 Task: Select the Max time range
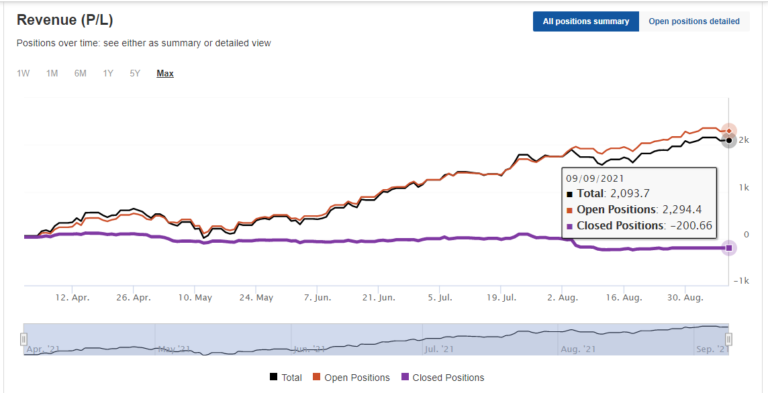point(165,74)
